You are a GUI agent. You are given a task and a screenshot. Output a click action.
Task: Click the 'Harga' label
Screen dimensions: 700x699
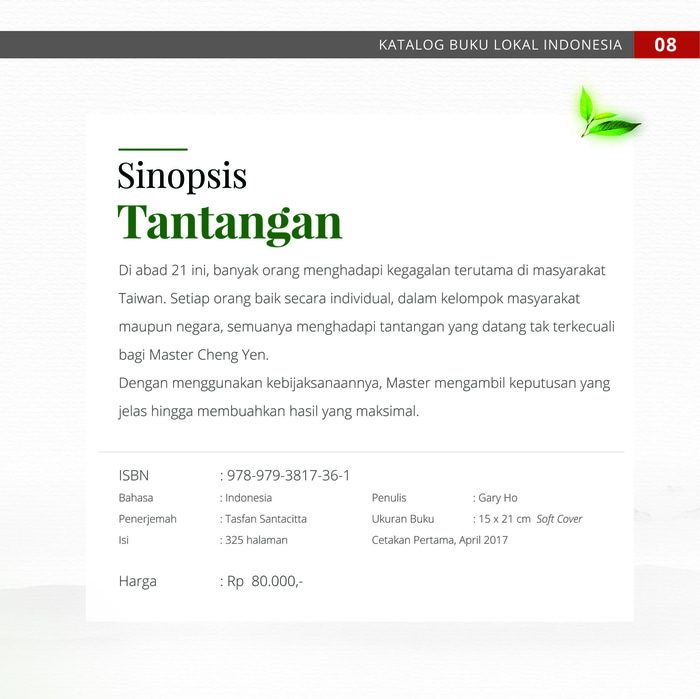point(138,581)
